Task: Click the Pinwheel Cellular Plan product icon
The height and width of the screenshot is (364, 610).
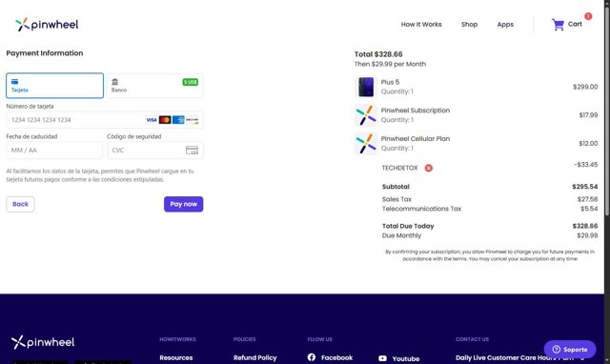Action: coord(366,144)
